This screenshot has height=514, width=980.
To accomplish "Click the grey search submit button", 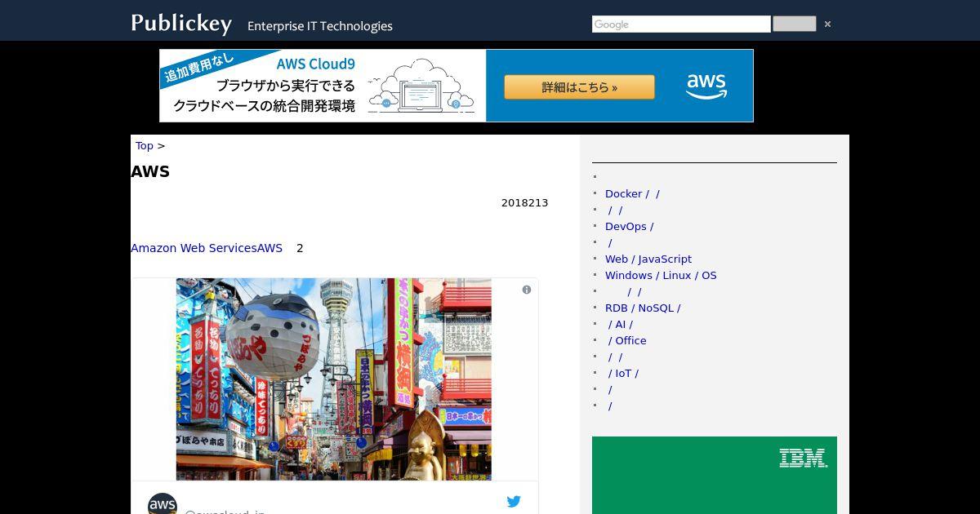I will [794, 24].
